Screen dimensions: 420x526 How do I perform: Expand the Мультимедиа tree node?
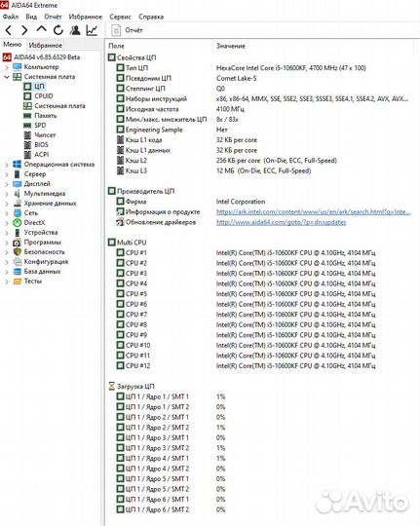tap(7, 194)
